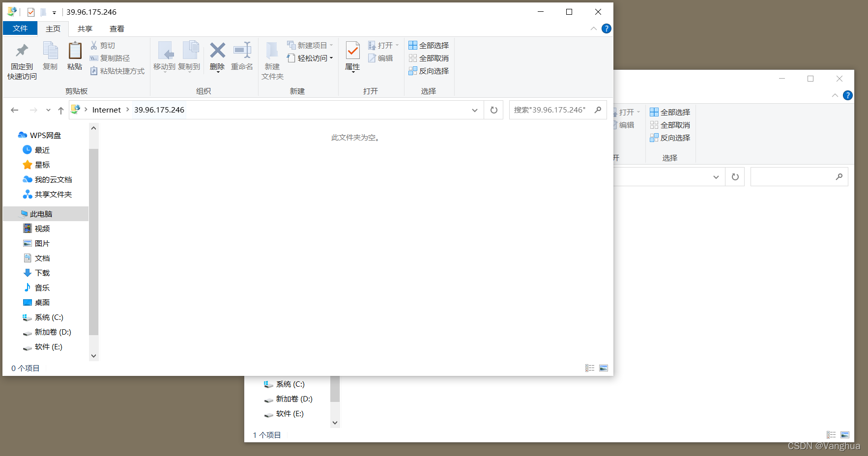
Task: Click the Move to icon
Action: (165, 51)
